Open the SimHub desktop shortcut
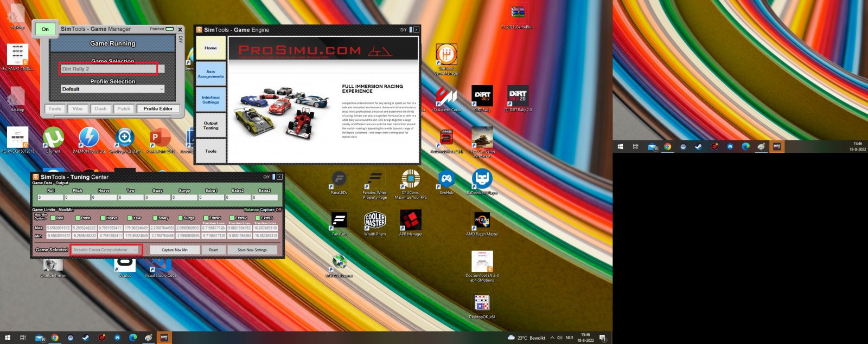The image size is (868, 344). (x=446, y=179)
